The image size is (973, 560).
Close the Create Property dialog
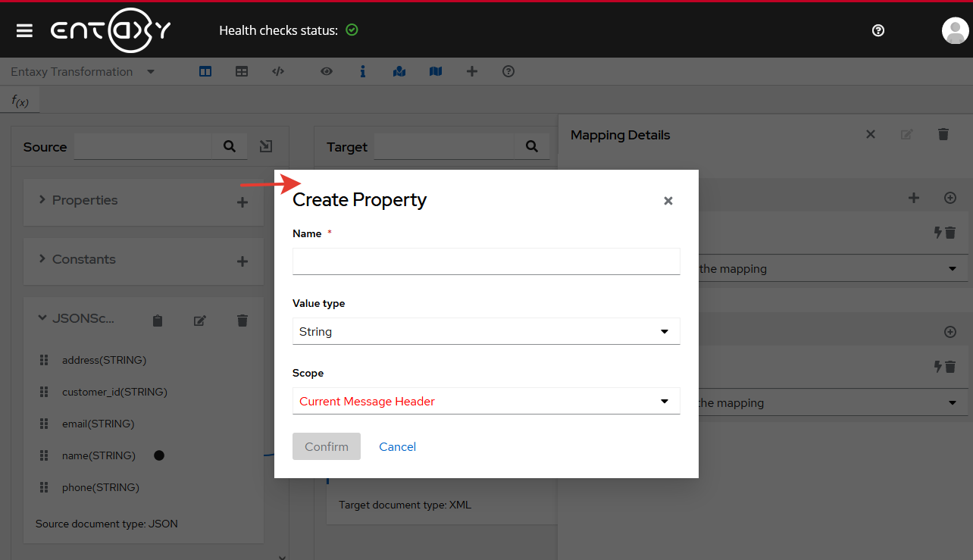click(668, 201)
